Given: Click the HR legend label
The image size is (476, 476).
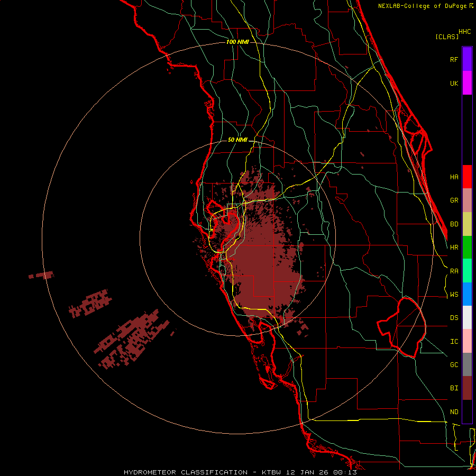Looking at the screenshot, I should [x=454, y=248].
